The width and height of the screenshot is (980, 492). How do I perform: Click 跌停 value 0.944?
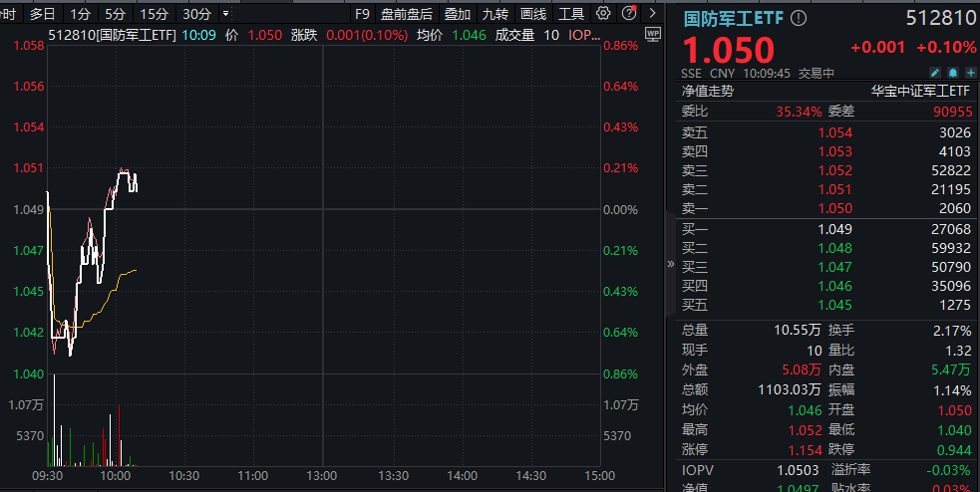[x=954, y=450]
